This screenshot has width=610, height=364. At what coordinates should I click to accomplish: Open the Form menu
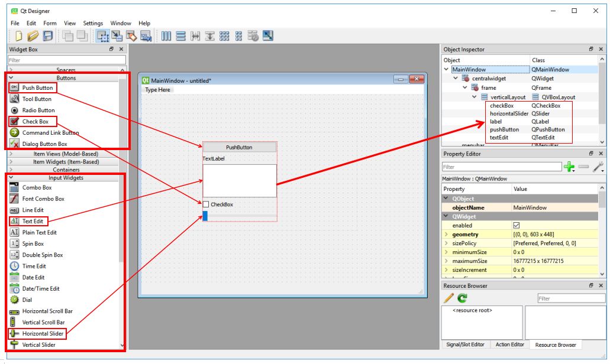click(50, 23)
